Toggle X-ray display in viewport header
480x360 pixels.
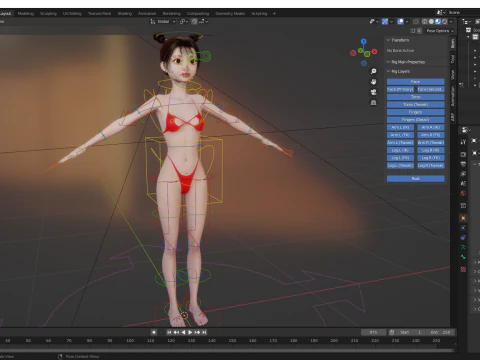pyautogui.click(x=416, y=21)
